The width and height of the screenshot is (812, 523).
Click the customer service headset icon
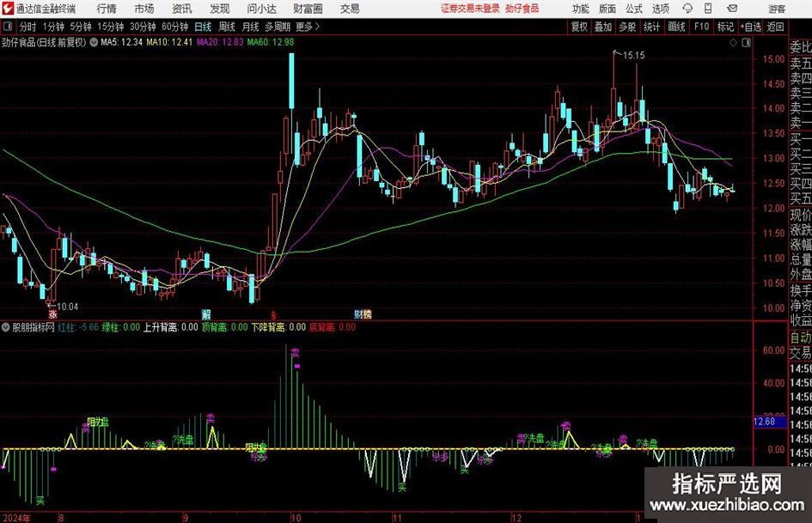687,9
